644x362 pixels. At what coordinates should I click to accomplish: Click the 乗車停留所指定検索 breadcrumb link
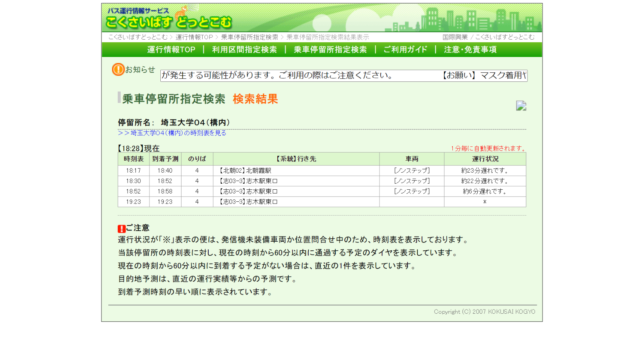pyautogui.click(x=249, y=37)
